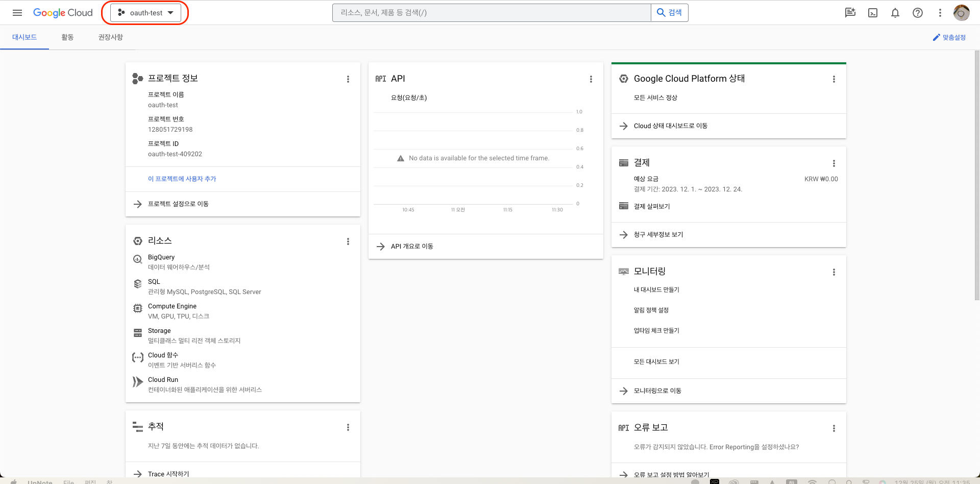Open the notifications bell
The width and height of the screenshot is (980, 484).
coord(895,13)
